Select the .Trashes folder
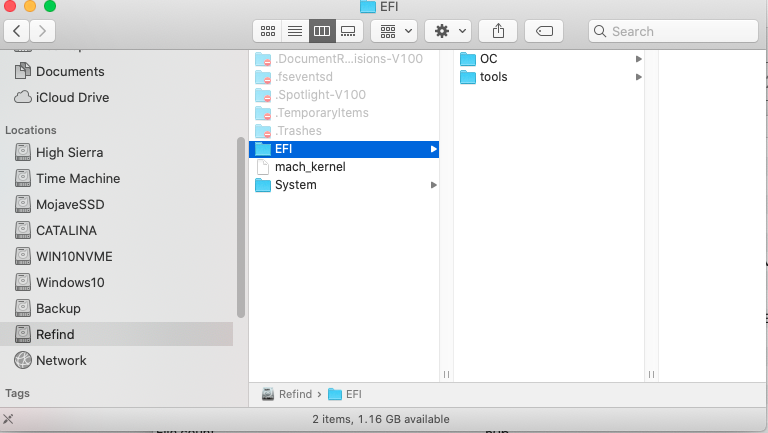 click(344, 131)
